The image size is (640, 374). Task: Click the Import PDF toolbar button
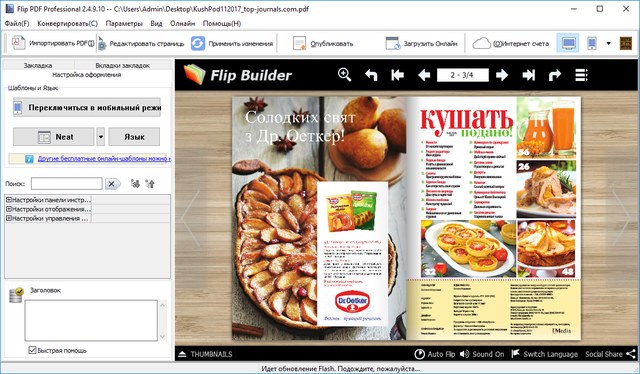point(53,43)
